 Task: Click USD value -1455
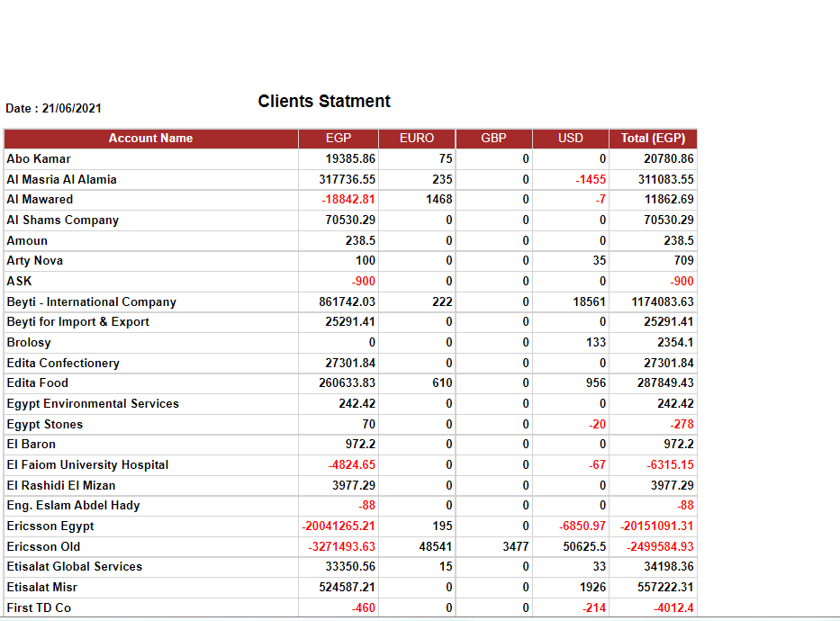591,179
